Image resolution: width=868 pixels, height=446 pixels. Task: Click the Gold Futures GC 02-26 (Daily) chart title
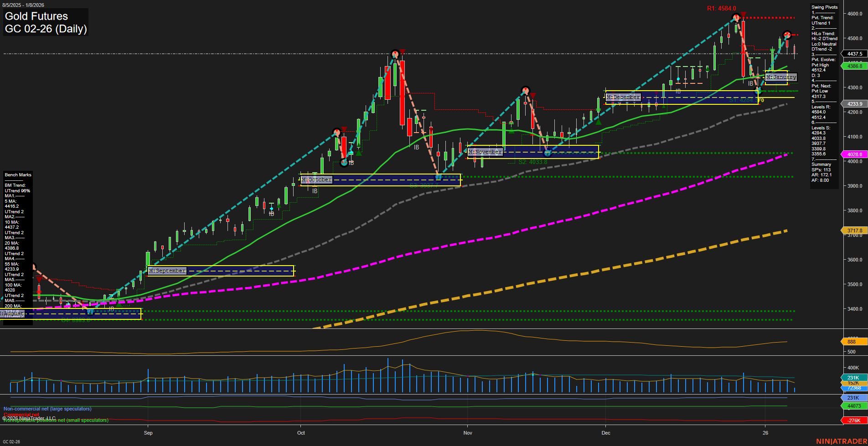click(x=45, y=22)
